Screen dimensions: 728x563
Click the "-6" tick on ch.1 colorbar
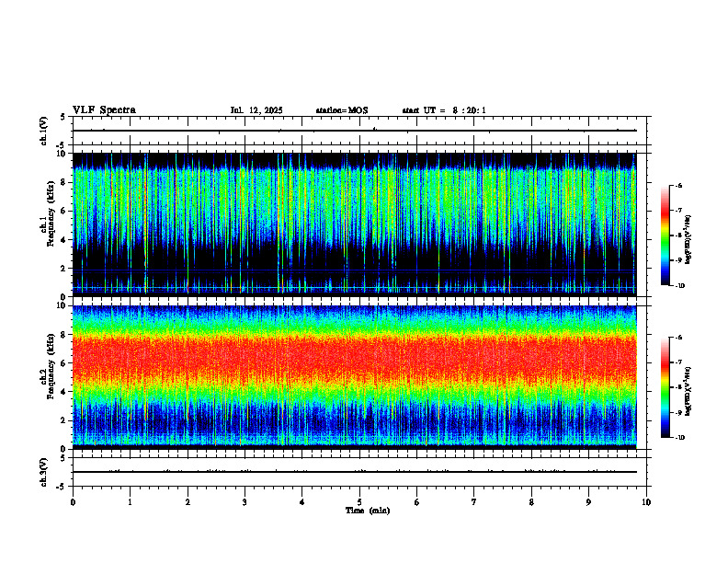[x=678, y=186]
